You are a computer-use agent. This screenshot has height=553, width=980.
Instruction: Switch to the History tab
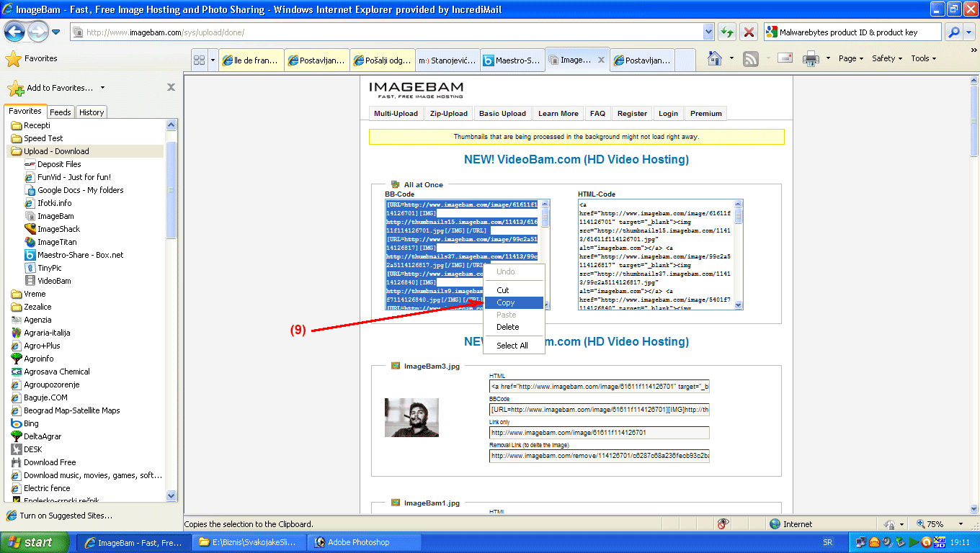pos(92,112)
